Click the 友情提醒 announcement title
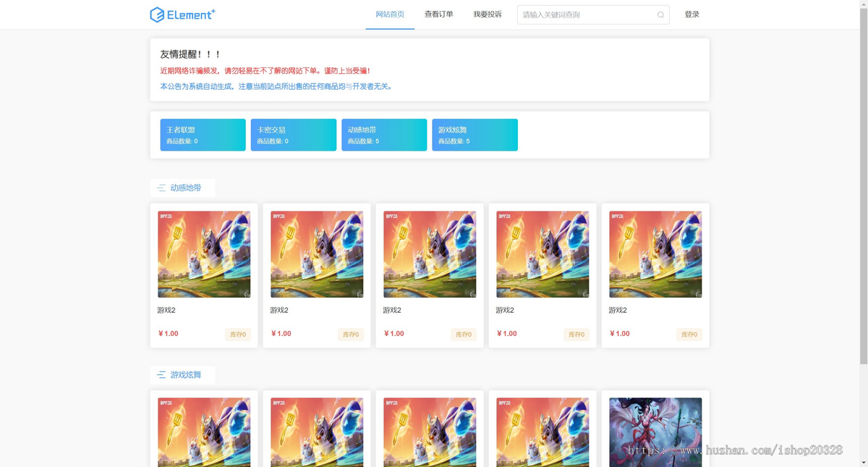Screen dimensions: 868x467 point(190,54)
